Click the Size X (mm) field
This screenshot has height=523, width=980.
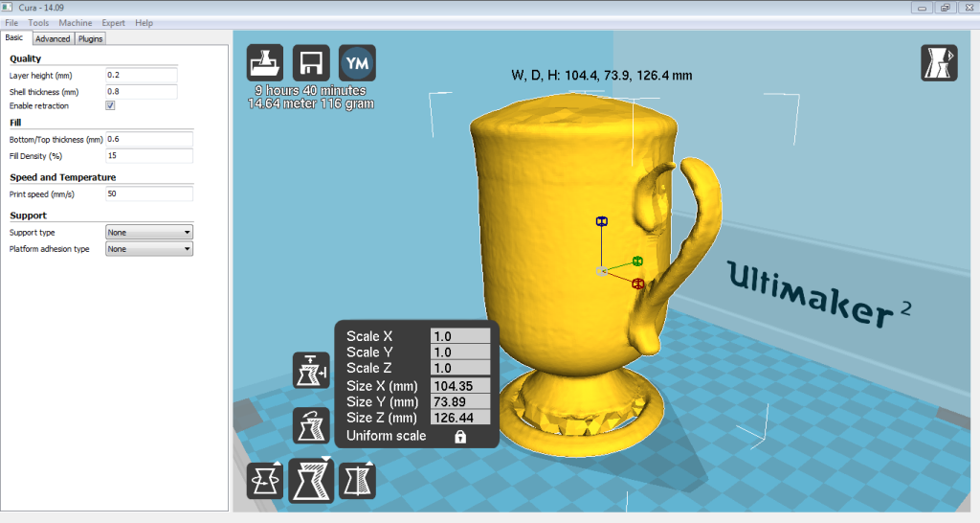[x=460, y=386]
